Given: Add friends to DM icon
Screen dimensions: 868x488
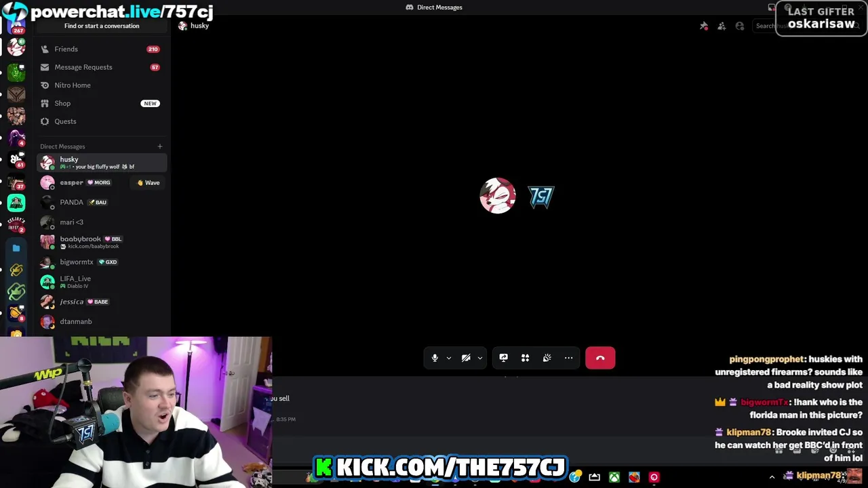Looking at the screenshot, I should coord(722,26).
